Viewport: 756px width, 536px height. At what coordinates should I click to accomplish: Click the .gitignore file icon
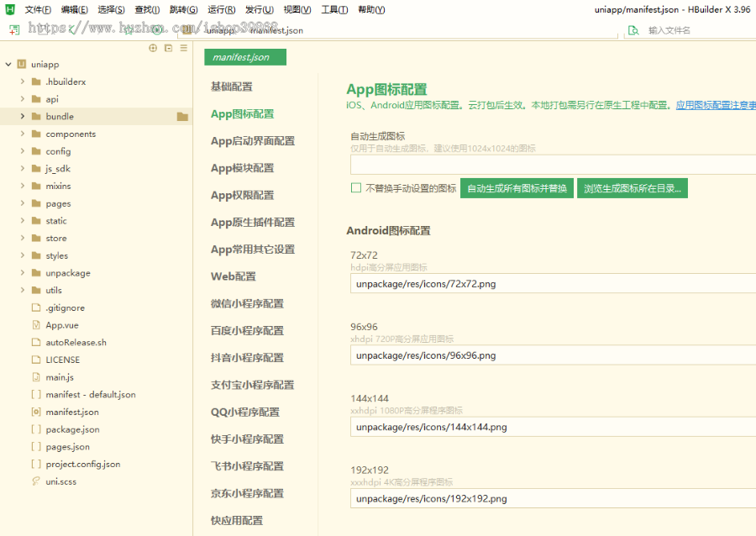coord(36,307)
